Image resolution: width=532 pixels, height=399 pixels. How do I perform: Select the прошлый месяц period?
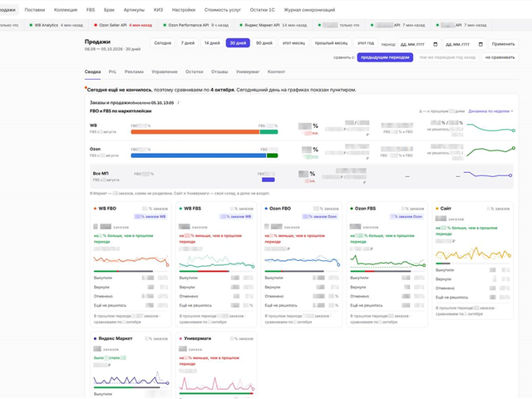[x=331, y=43]
